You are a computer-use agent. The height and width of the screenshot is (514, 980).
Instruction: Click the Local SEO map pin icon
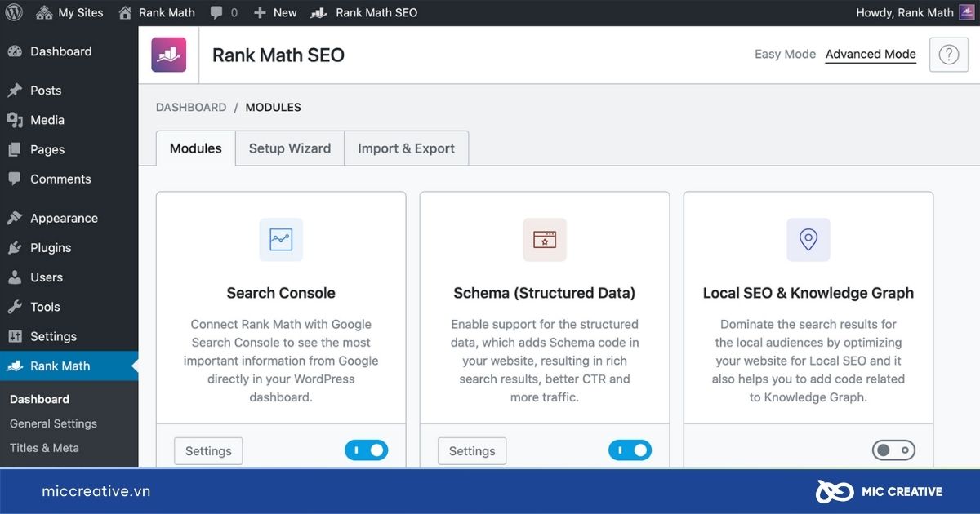click(x=808, y=240)
